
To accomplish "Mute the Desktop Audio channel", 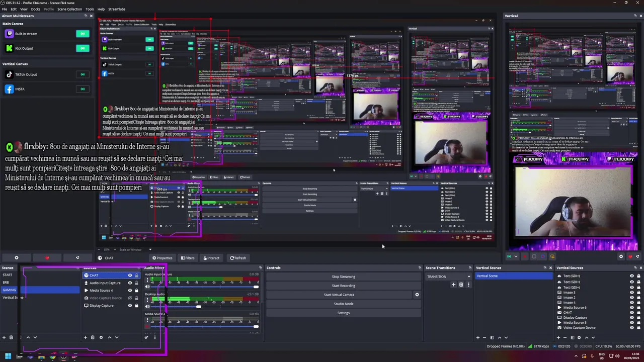I will tap(147, 306).
